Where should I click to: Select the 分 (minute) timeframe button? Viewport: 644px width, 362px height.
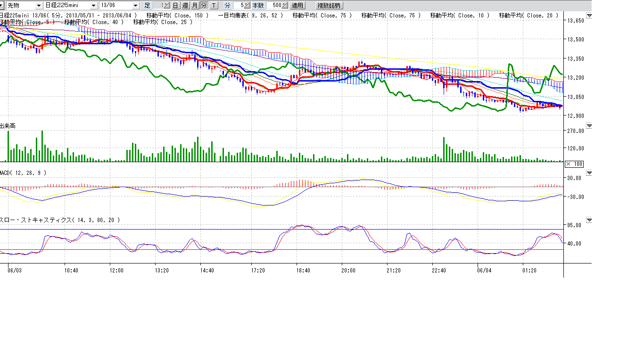[x=204, y=6]
